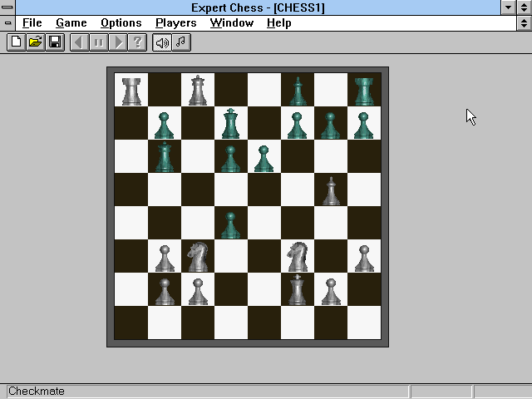Screen dimensions: 532x399
Task: Click the Expert Chess title bar
Action: pyautogui.click(x=258, y=7)
